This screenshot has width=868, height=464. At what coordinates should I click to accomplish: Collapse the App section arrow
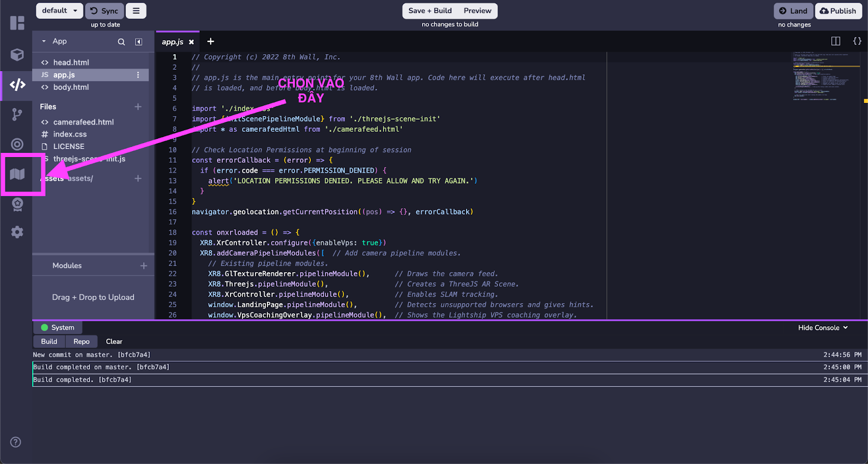coord(44,41)
